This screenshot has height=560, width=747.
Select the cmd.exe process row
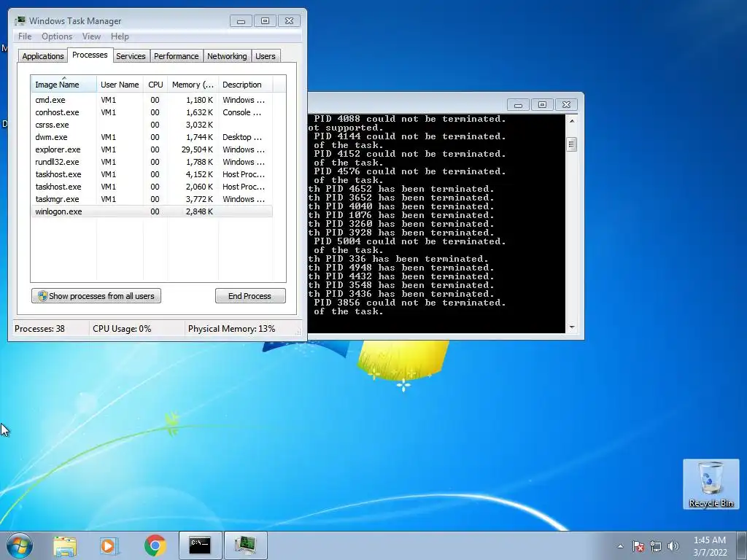152,100
